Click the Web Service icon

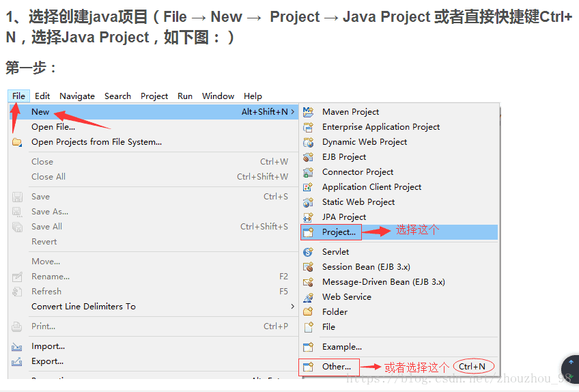point(308,297)
